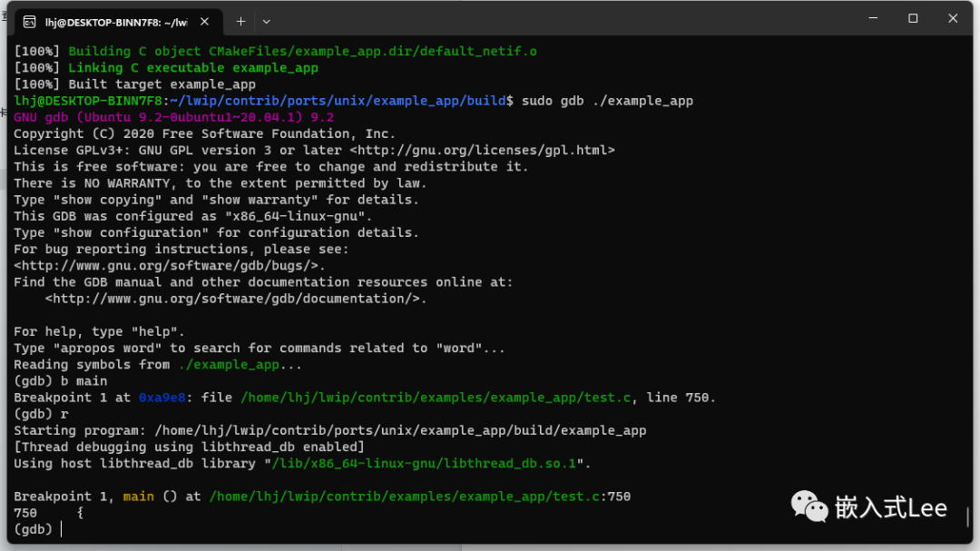Click the 嵌入式Lee watermark text

pos(891,507)
